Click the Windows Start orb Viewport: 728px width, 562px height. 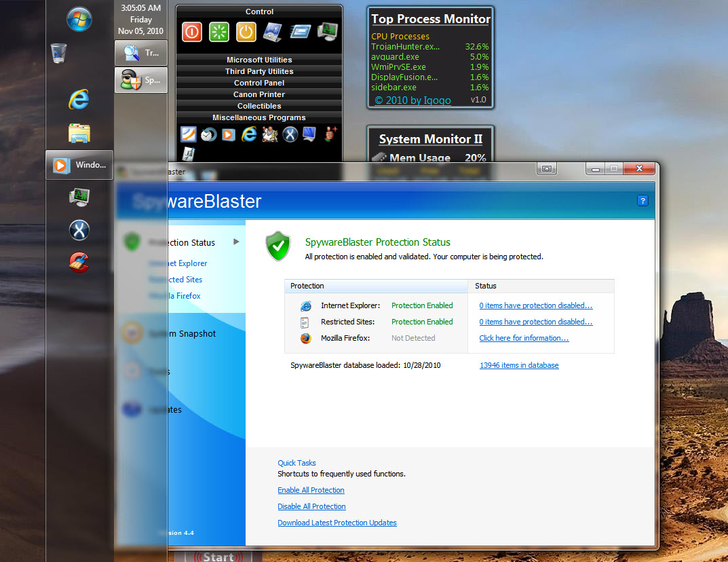pyautogui.click(x=79, y=19)
